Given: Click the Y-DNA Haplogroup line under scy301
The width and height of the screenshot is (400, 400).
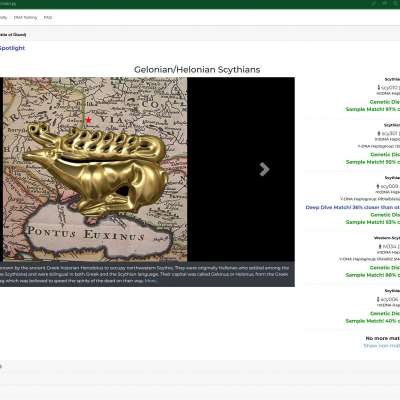Looking at the screenshot, I should point(379,146).
